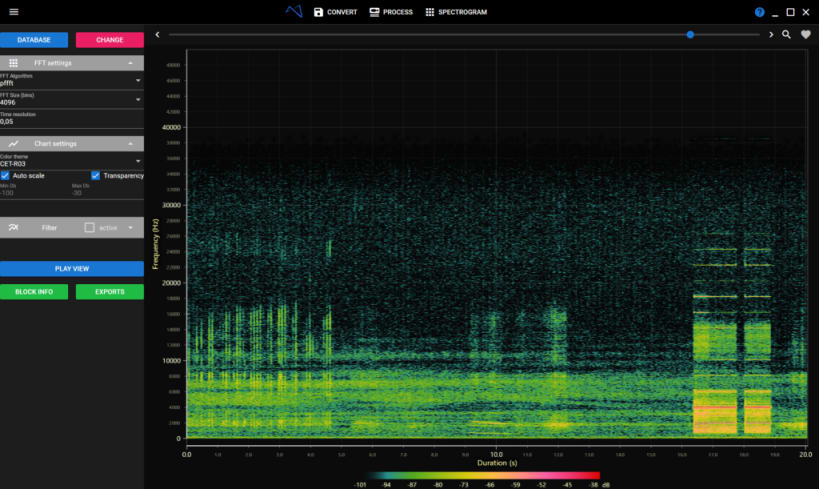The height and width of the screenshot is (489, 819).
Task: Click the BLOCK INFO button
Action: [x=34, y=292]
